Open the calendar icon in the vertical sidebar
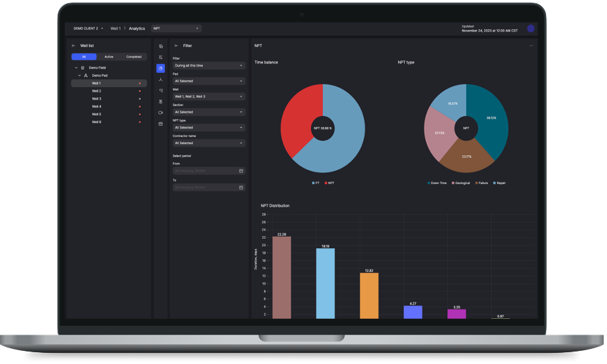 (160, 124)
